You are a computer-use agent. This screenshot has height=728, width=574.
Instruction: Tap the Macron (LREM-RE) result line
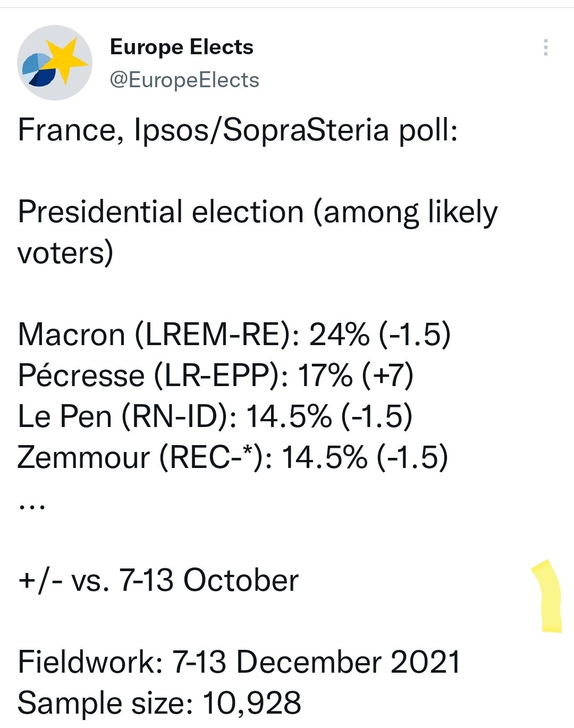[x=234, y=334]
